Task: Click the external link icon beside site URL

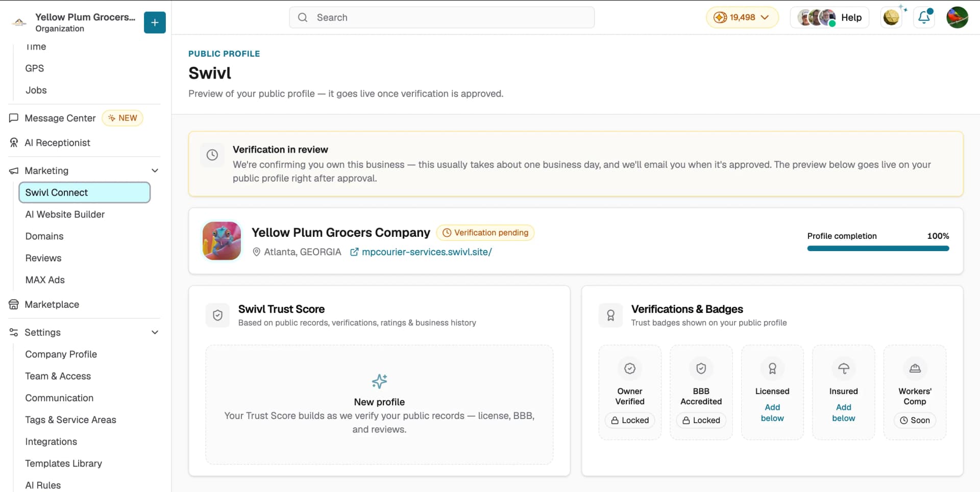Action: click(354, 252)
